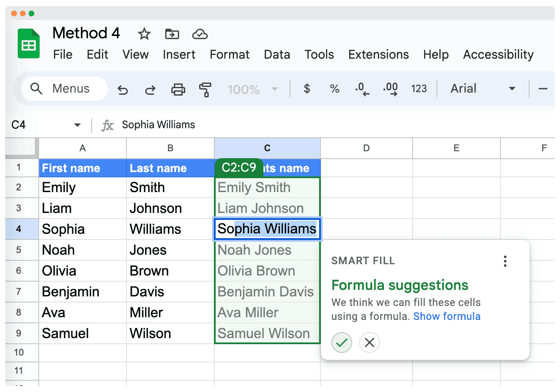Image resolution: width=560 pixels, height=392 pixels.
Task: Check the cloud save status icon
Action: click(200, 34)
